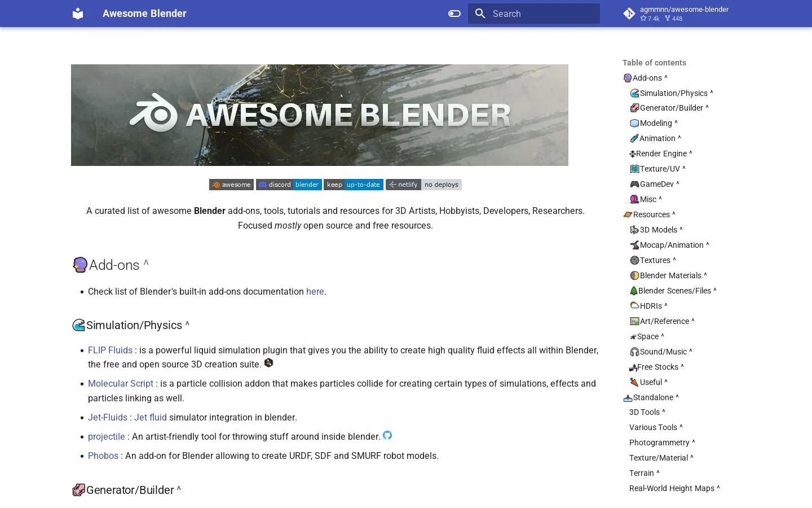
Task: Click the awesome badge
Action: click(231, 185)
